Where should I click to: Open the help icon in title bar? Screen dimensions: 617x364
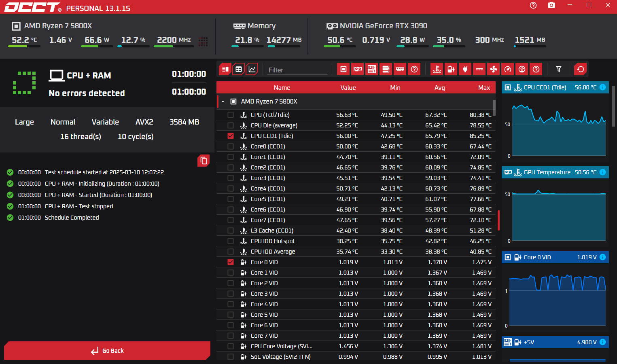pyautogui.click(x=533, y=5)
